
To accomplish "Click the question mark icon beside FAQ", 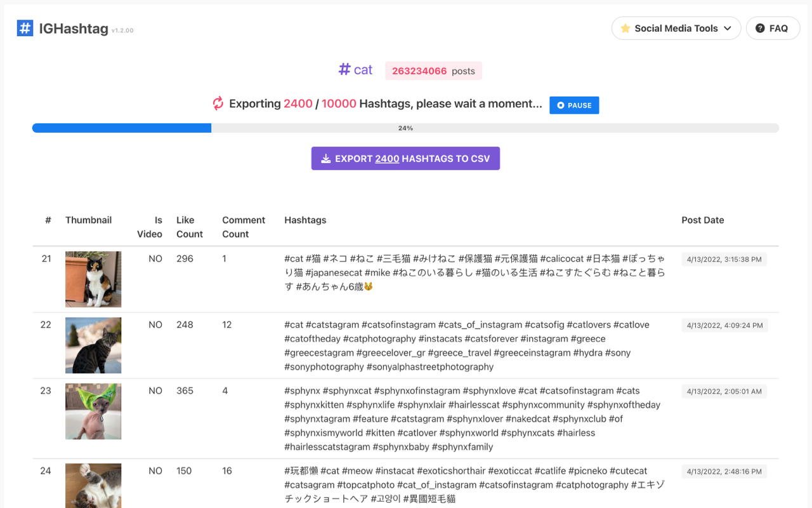I will (x=759, y=28).
